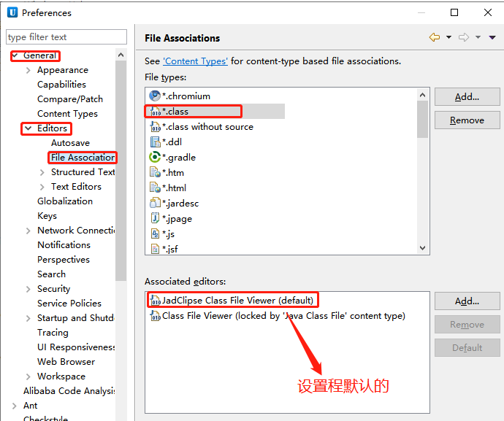504x421 pixels.
Task: Click the tree scrollbar up arrow
Action: (x=121, y=55)
